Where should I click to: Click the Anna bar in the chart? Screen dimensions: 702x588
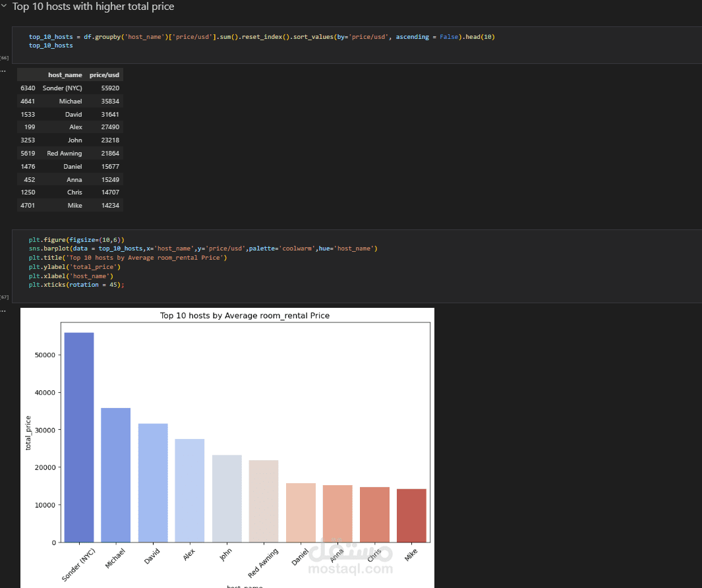[x=337, y=514]
